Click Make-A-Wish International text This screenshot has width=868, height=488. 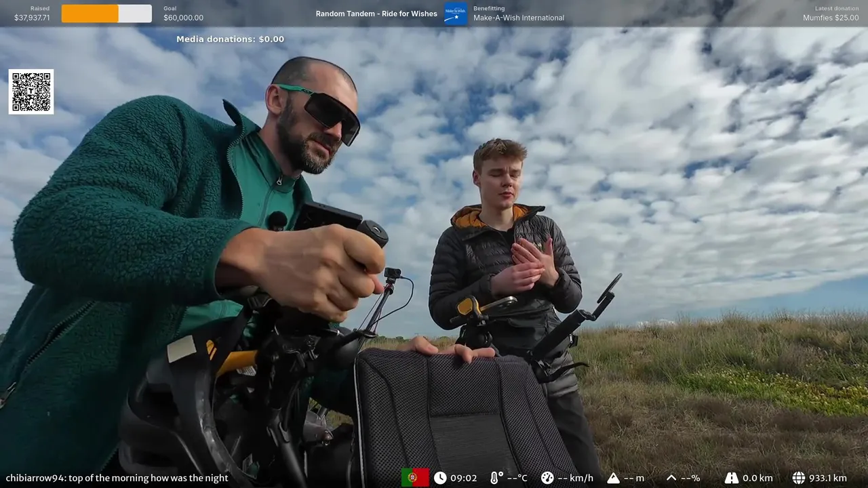(x=519, y=18)
